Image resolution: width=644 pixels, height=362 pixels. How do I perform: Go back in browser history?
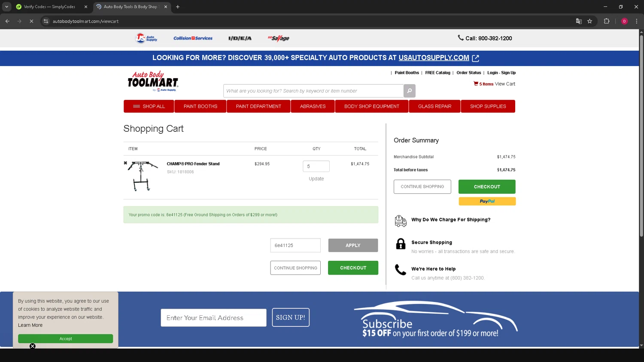(x=7, y=21)
